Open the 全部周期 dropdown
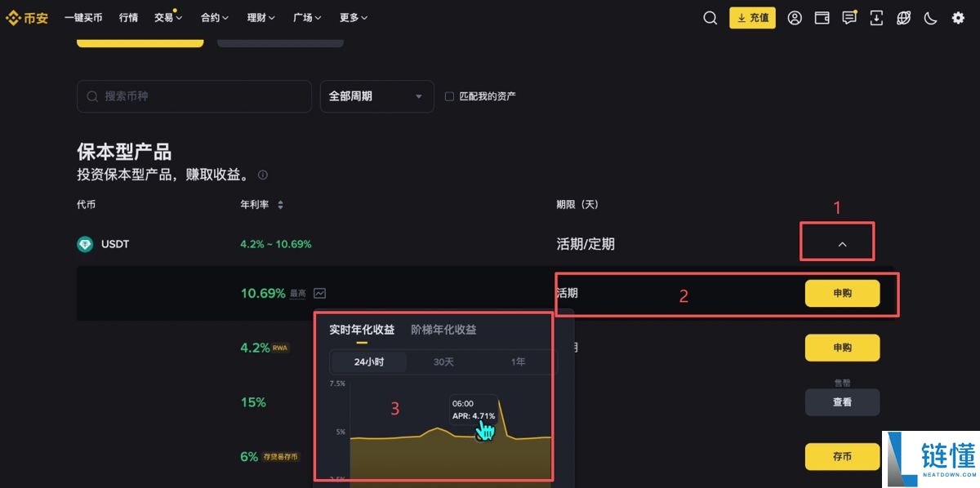The width and height of the screenshot is (980, 488). point(376,96)
